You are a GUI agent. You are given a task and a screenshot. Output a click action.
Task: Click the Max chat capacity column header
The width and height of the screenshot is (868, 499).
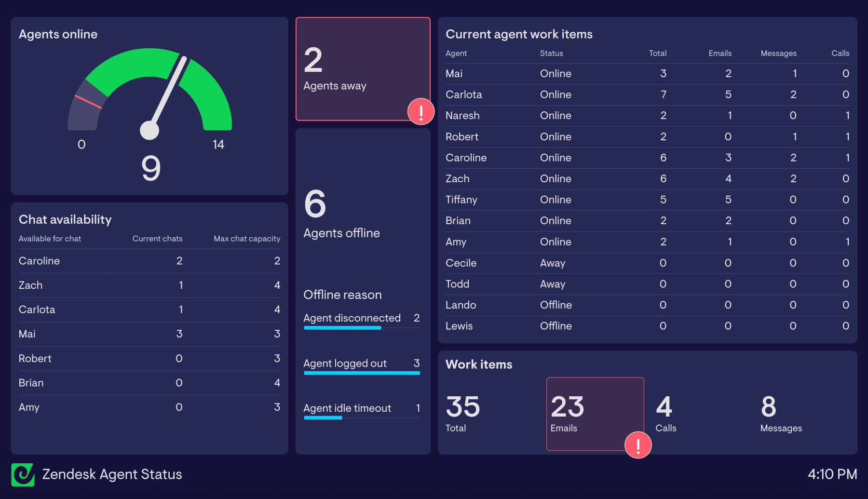[247, 239]
